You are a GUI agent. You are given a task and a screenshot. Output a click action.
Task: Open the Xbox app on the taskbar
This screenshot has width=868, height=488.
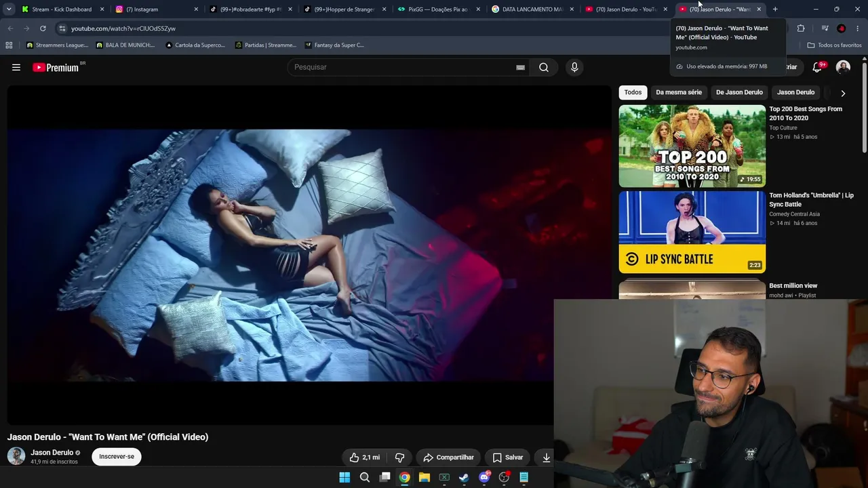(444, 477)
